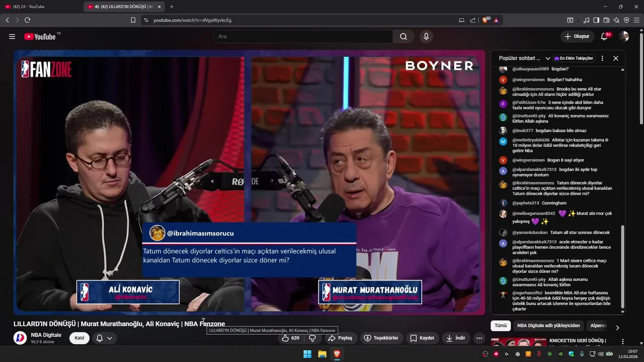Click the live chat scrollbar

coord(623,266)
